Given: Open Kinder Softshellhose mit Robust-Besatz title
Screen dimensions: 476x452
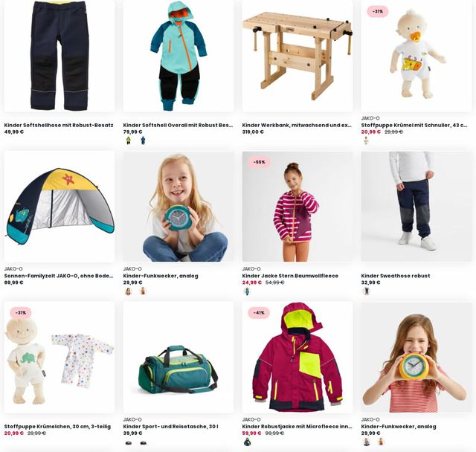Looking at the screenshot, I should coord(59,125).
